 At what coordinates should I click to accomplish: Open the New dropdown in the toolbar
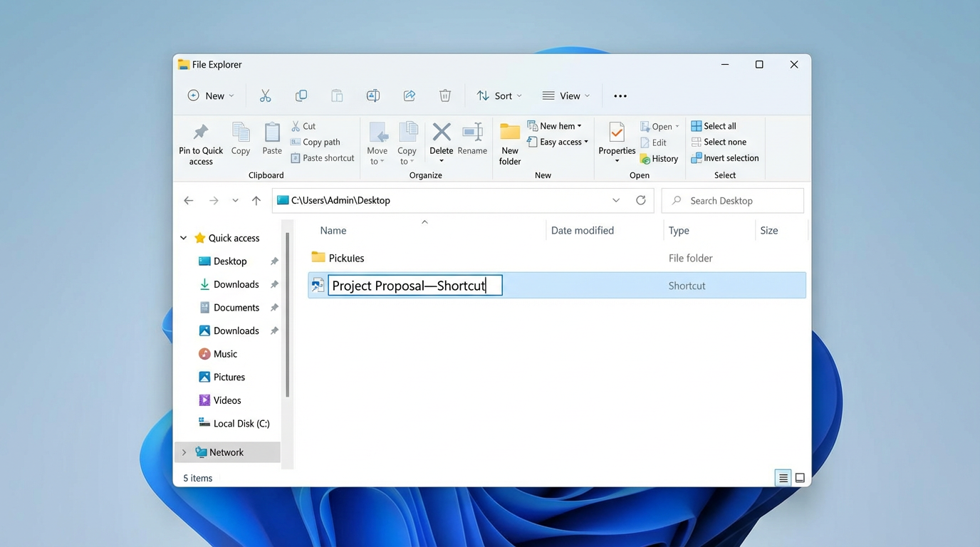click(210, 95)
